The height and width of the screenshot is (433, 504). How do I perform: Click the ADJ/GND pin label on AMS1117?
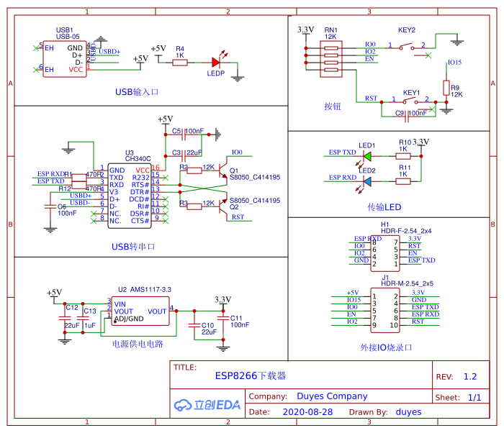coord(129,319)
